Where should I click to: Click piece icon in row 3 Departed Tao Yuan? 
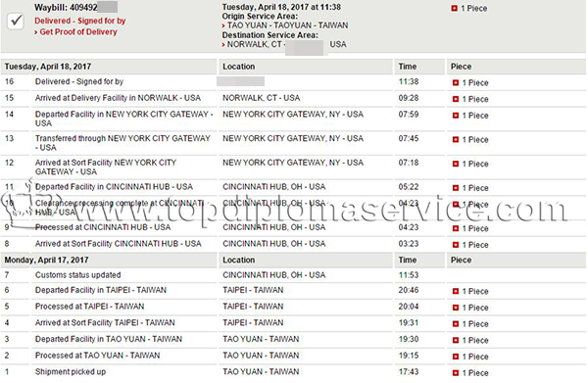click(456, 340)
